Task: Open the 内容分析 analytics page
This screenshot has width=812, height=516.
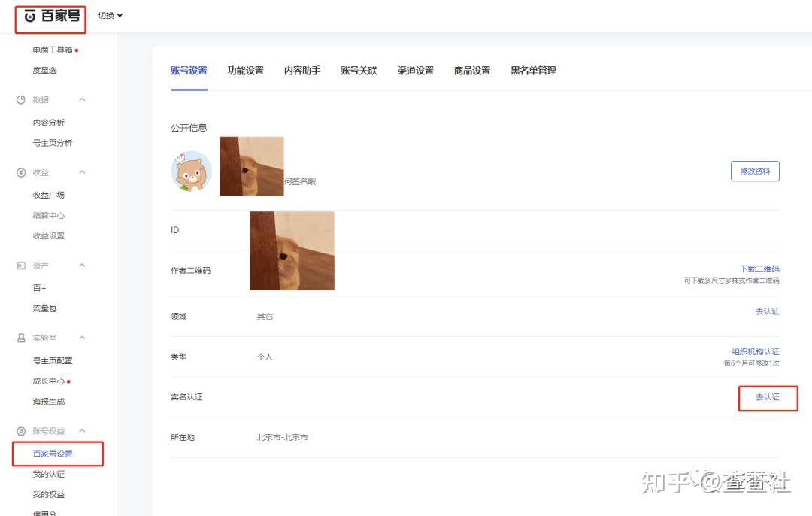Action: (x=48, y=122)
